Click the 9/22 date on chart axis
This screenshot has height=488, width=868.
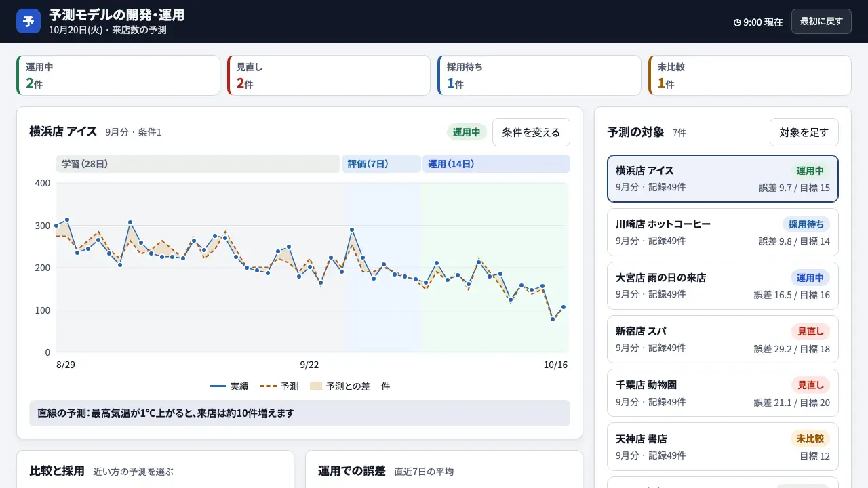309,365
